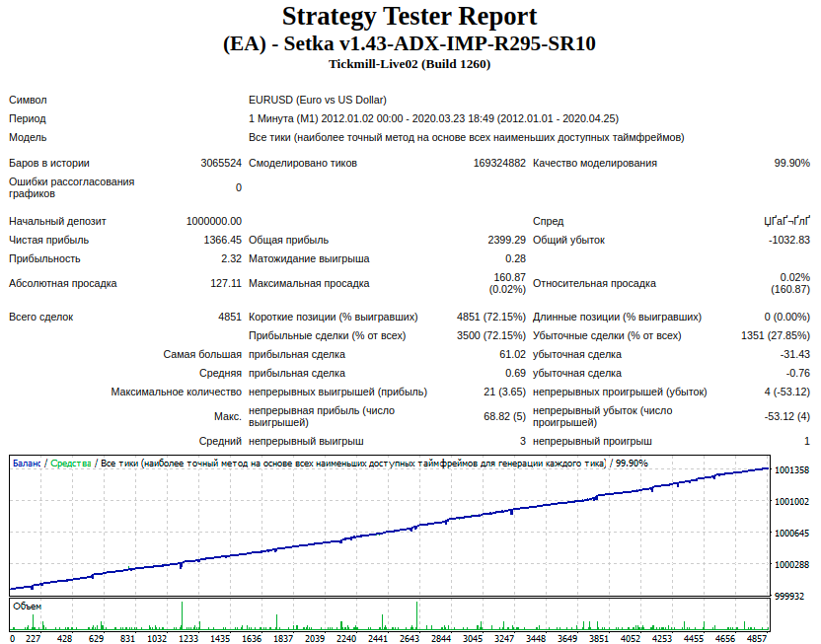Click the 'Период' label
This screenshot has height=644, width=821.
(x=28, y=118)
